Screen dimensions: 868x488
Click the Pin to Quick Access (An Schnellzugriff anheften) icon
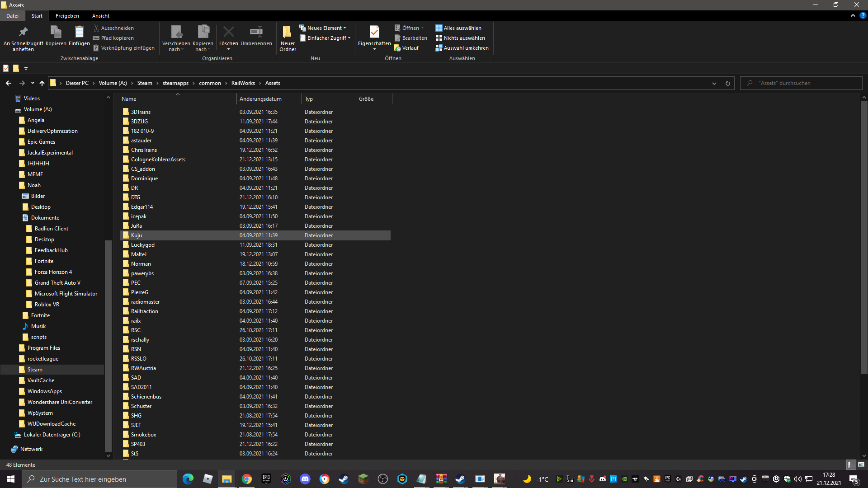(23, 33)
